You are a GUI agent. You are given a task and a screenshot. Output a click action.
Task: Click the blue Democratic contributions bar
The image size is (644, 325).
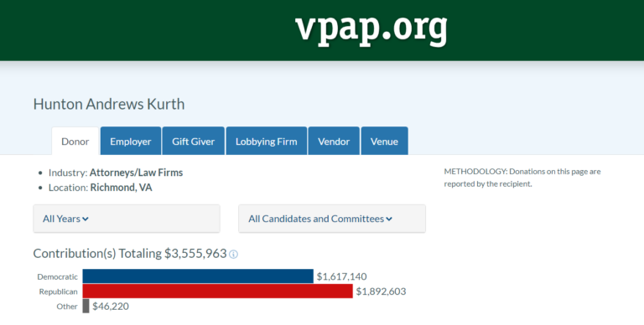pos(198,276)
